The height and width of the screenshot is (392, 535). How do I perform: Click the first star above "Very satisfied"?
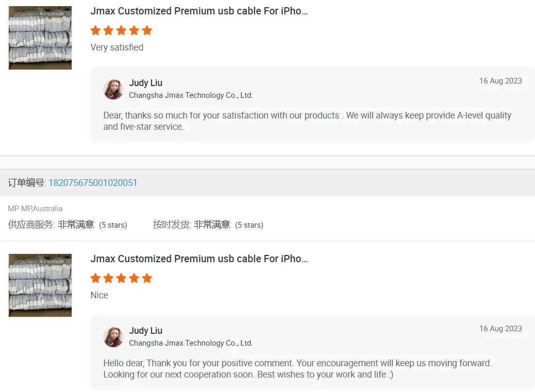pos(95,30)
